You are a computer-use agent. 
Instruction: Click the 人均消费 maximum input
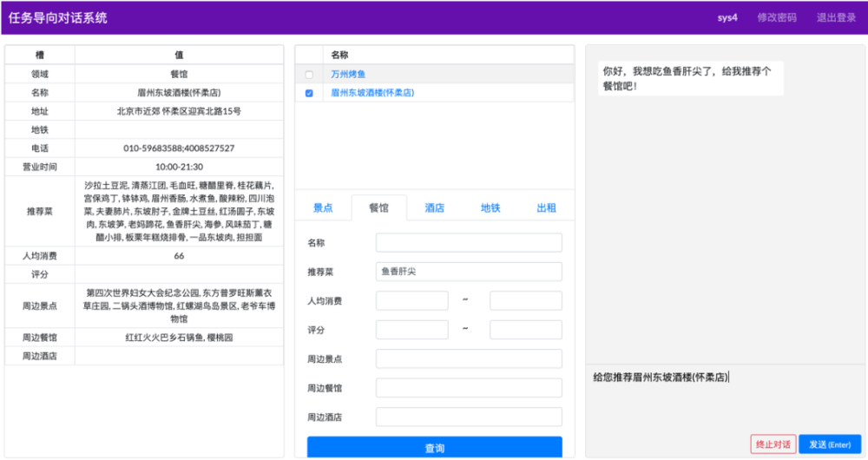tap(526, 300)
